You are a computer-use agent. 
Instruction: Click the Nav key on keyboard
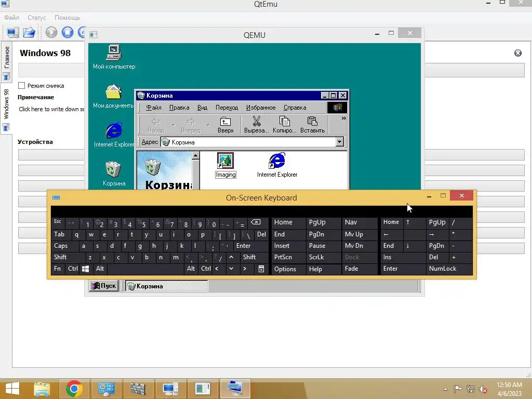click(360, 222)
